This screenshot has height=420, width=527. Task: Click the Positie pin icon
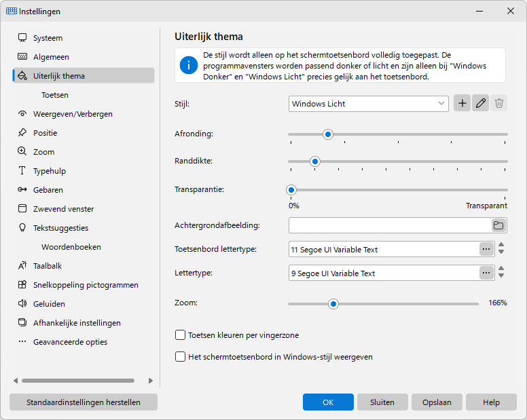click(x=22, y=132)
